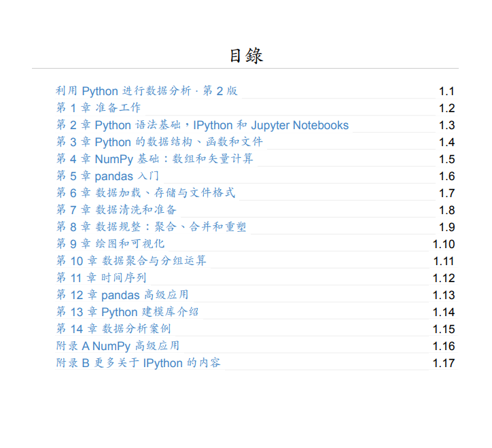Click the 目錄 page heading

[x=246, y=56]
